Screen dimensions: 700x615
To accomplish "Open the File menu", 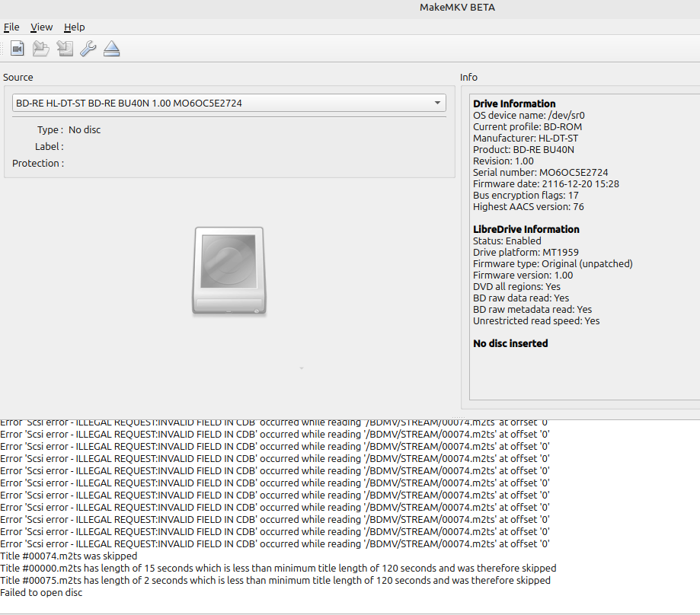I will pos(11,27).
